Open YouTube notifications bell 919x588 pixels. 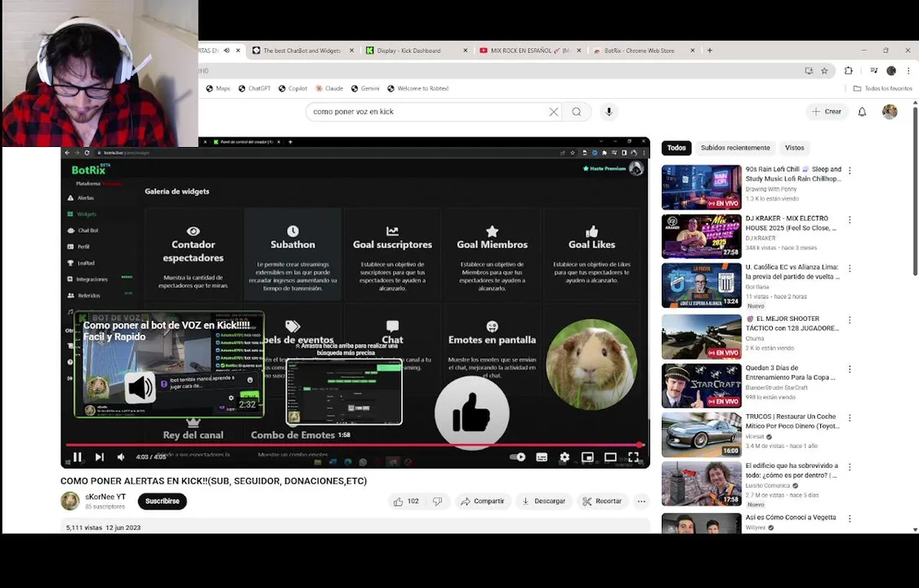pyautogui.click(x=862, y=112)
